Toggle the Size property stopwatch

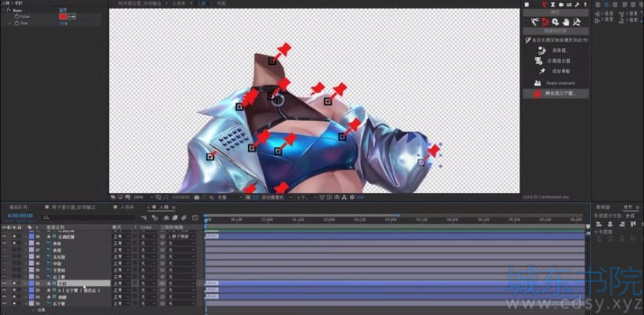pyautogui.click(x=17, y=24)
